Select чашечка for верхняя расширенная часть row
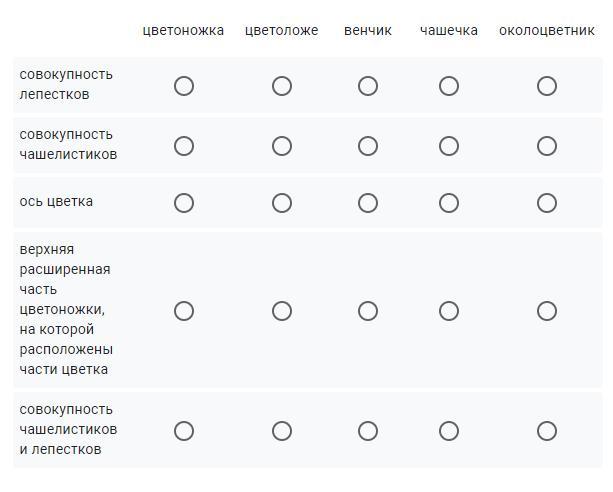This screenshot has width=613, height=492. (448, 311)
